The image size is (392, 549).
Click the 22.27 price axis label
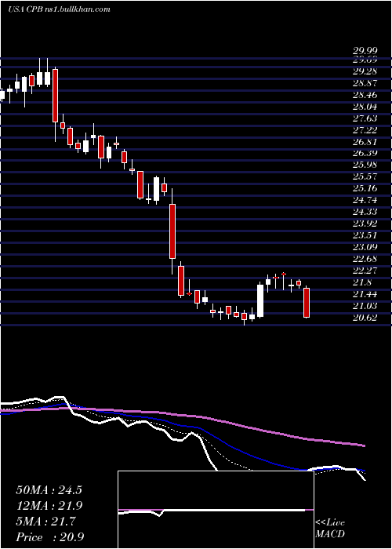point(365,271)
